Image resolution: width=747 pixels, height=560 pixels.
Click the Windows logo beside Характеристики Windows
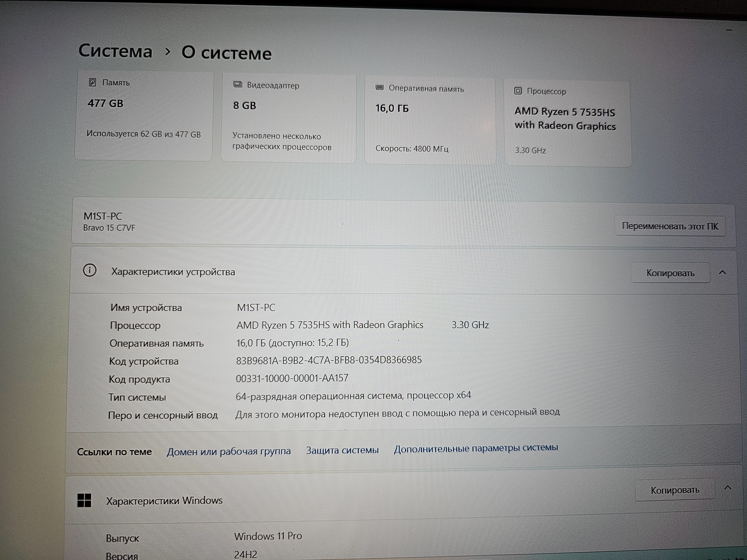pyautogui.click(x=84, y=500)
